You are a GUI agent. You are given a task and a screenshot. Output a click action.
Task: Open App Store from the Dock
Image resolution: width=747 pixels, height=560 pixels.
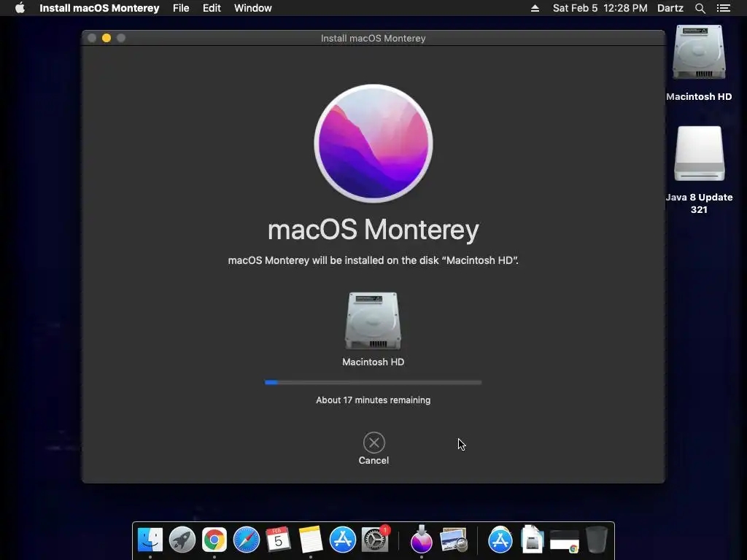click(343, 540)
